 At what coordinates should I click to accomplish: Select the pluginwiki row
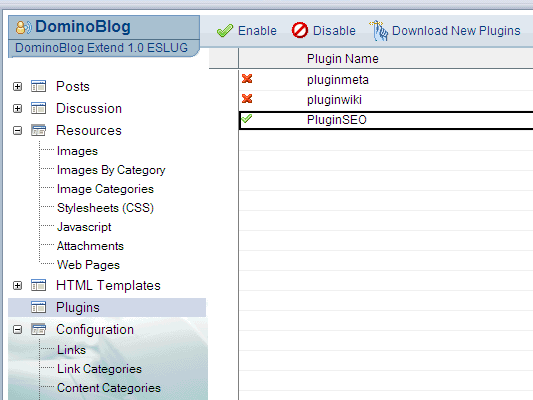[x=386, y=100]
